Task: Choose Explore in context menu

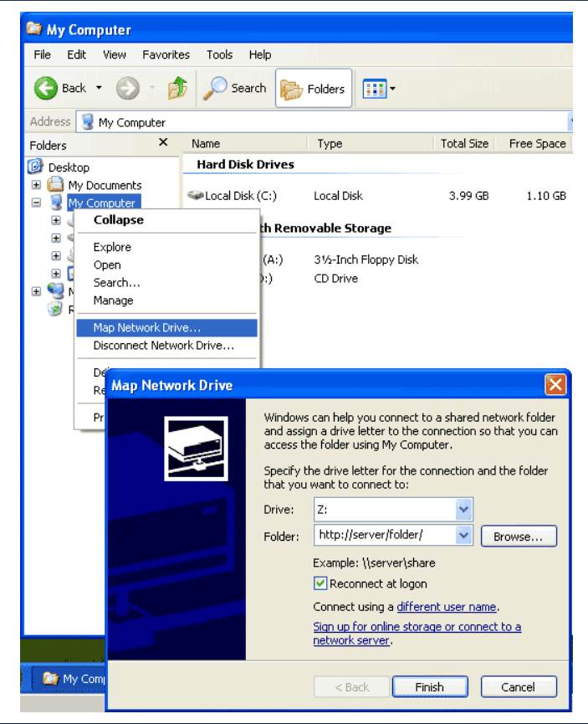Action: click(x=166, y=247)
